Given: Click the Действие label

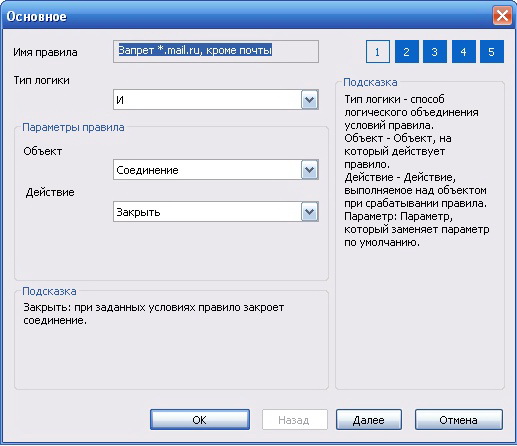Looking at the screenshot, I should (50, 192).
